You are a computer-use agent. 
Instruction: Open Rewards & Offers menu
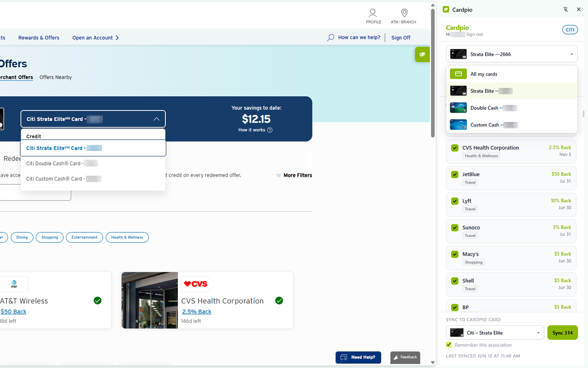click(39, 38)
